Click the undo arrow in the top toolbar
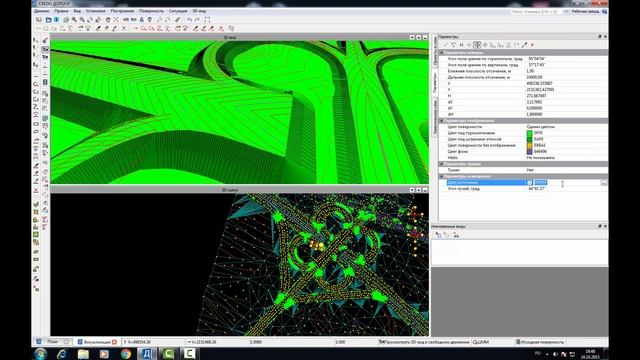640x360 pixels. coord(190,20)
